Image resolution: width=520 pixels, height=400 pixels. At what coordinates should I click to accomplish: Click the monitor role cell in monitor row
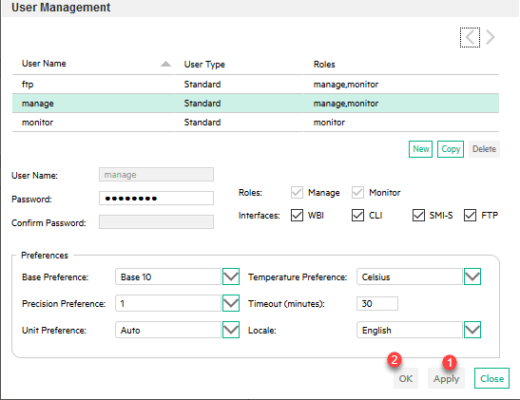[329, 122]
